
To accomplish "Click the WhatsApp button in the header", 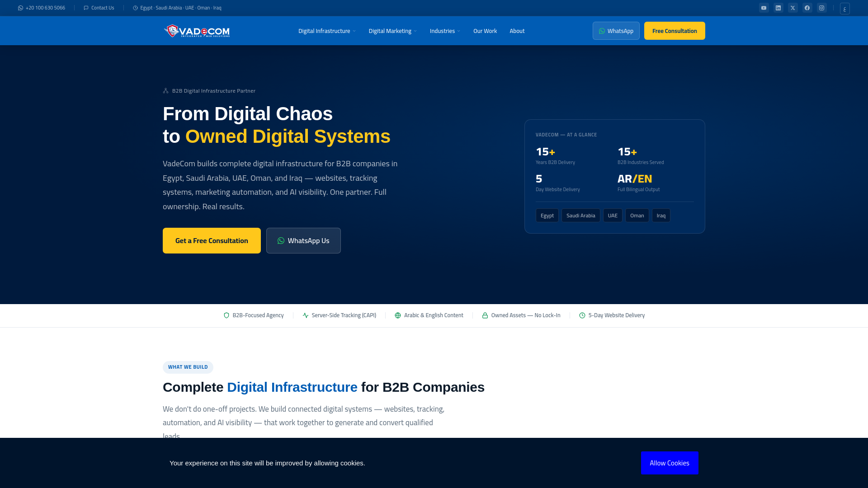I will [616, 31].
